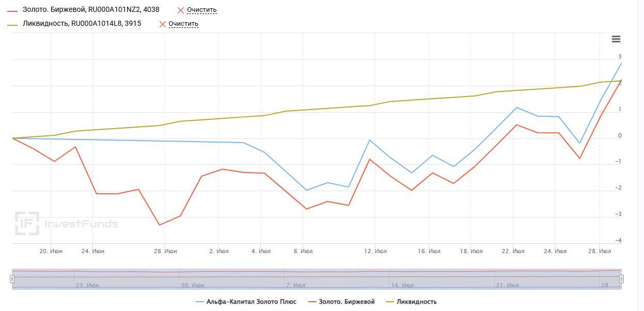Select the heading Ликвидность, RU000A1014L8, 3915
The image size is (644, 311).
[x=82, y=23]
